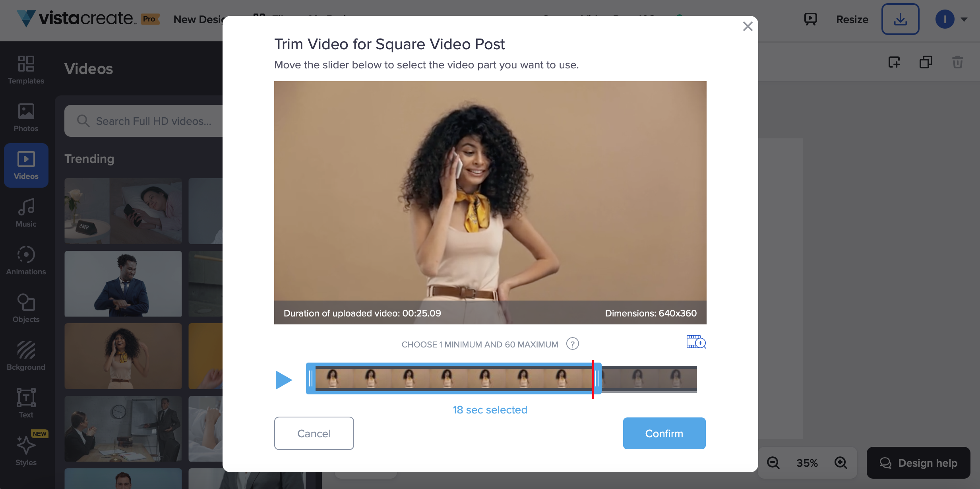Click the 35% zoom level value

807,463
